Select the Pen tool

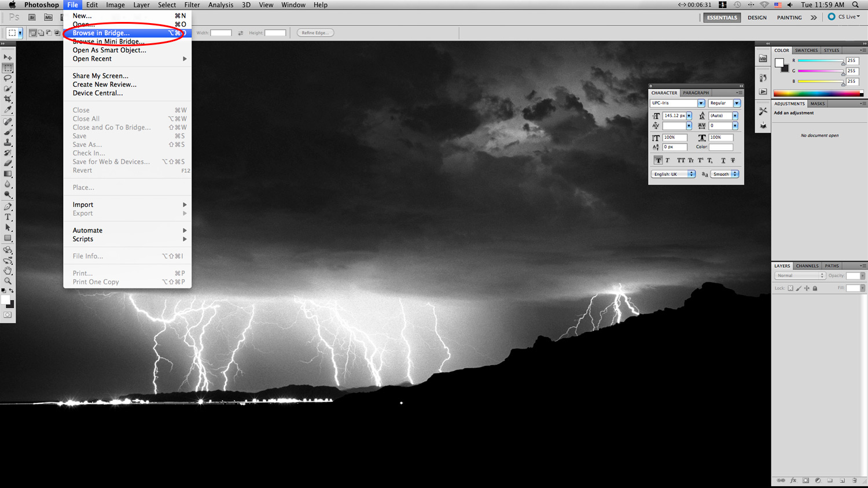tap(8, 206)
